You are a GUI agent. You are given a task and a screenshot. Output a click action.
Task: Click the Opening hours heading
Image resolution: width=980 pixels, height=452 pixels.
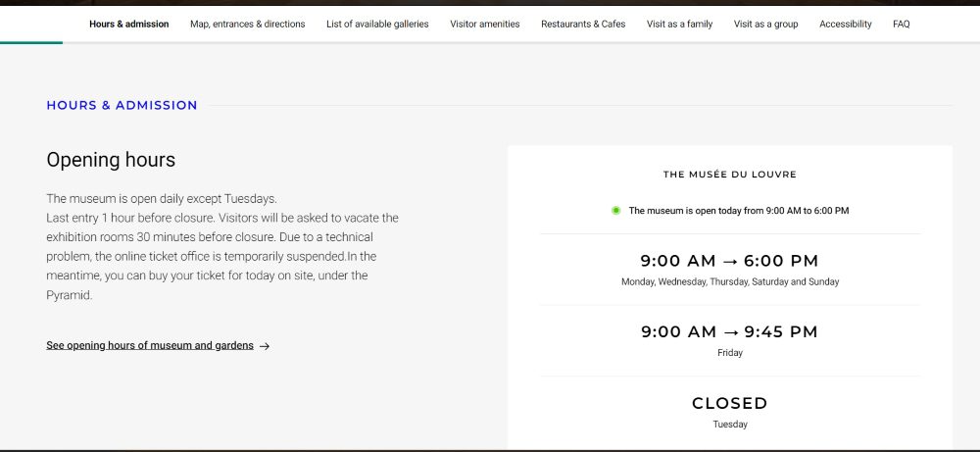point(111,160)
